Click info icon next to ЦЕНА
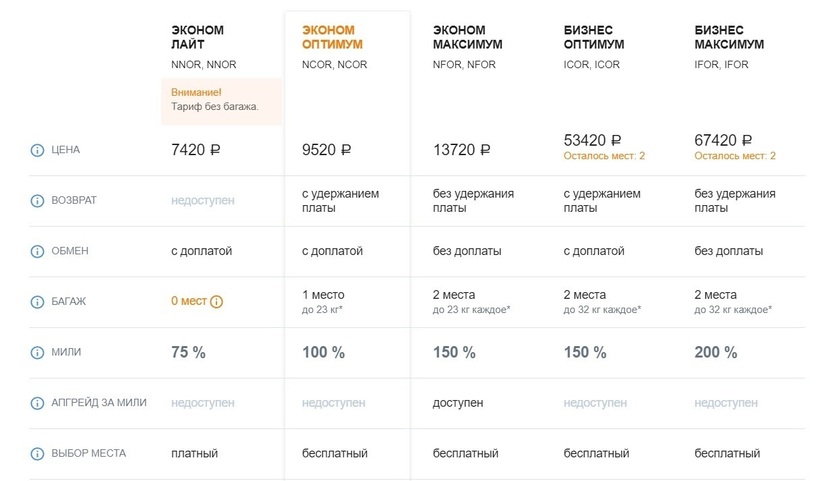This screenshot has height=481, width=820. coord(38,150)
